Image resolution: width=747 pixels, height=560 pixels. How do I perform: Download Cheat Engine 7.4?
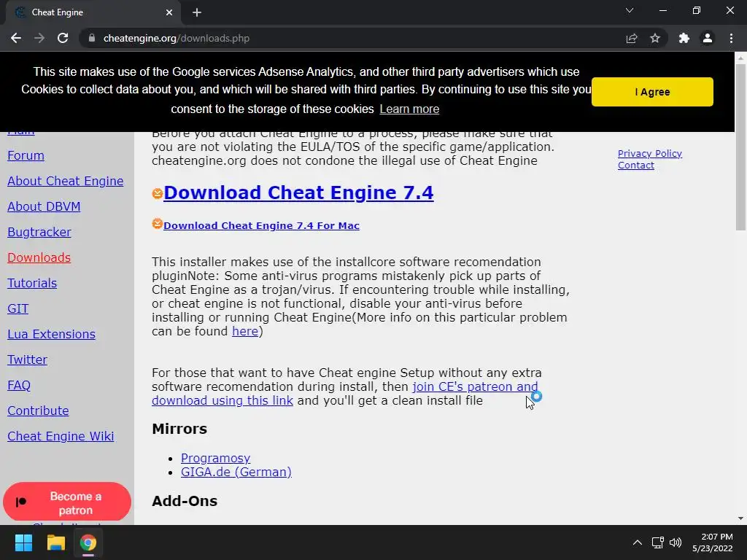pyautogui.click(x=298, y=192)
